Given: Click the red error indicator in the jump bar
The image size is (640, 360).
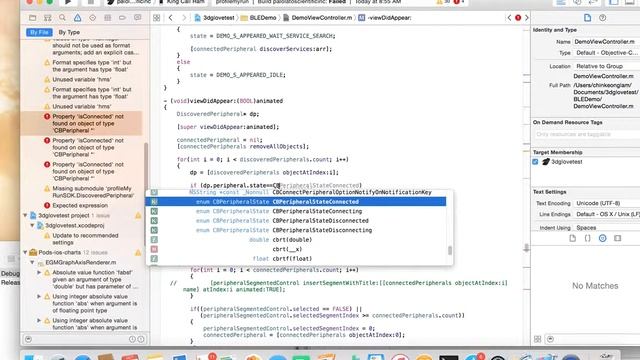Looking at the screenshot, I should tap(518, 18).
